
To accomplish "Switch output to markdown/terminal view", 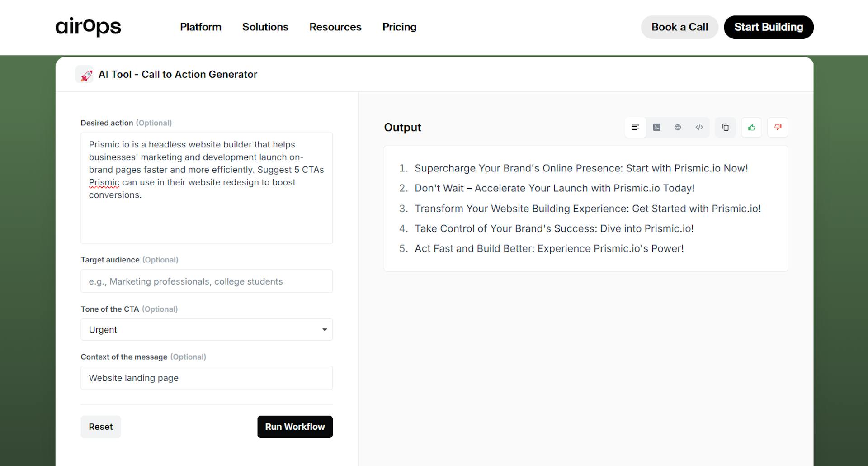I will pos(656,127).
